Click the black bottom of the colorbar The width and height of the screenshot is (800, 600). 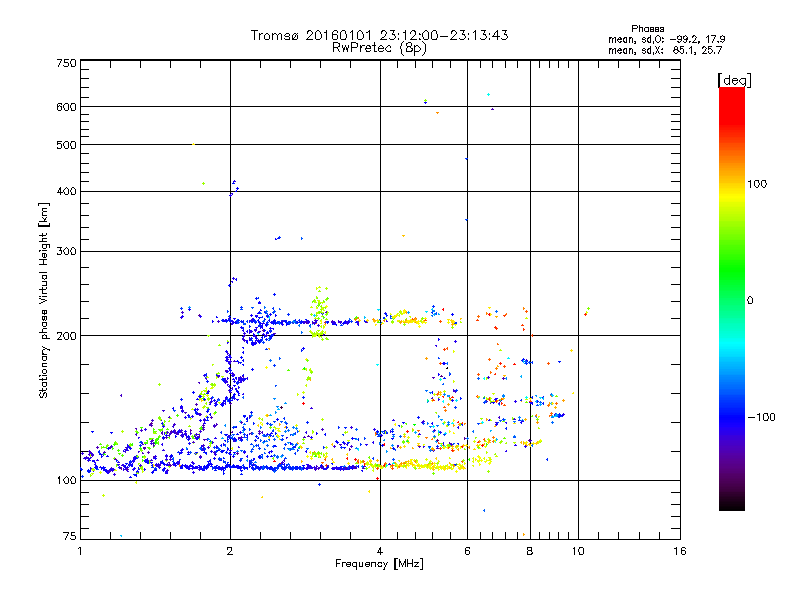click(x=732, y=503)
